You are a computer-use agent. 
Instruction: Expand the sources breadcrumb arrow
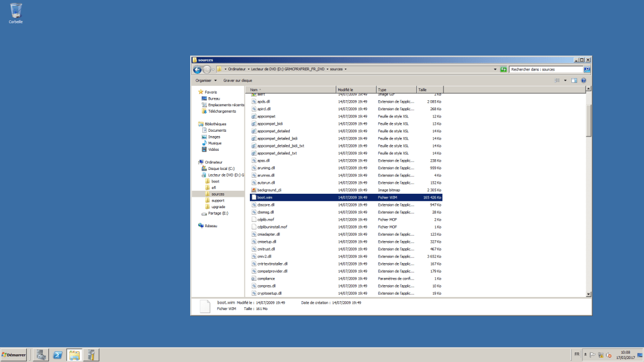pos(346,69)
